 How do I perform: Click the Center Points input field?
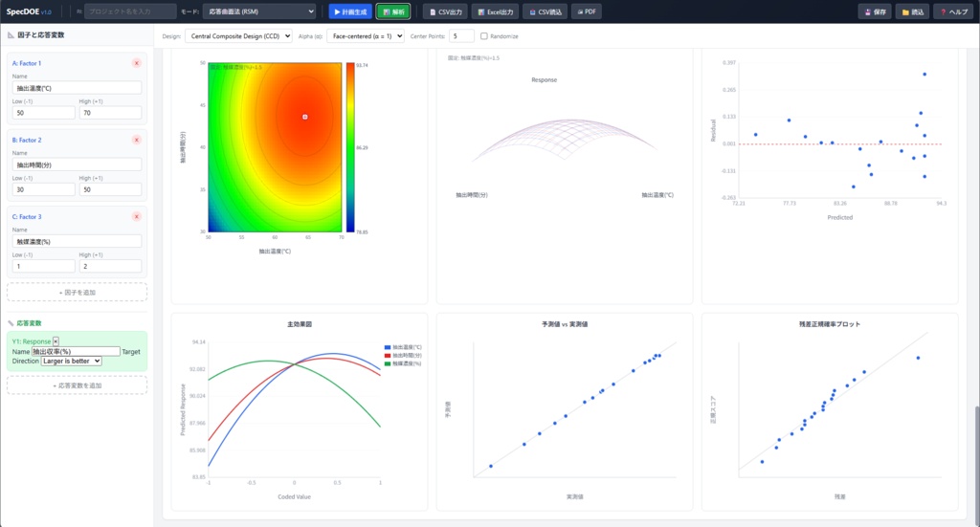click(461, 36)
